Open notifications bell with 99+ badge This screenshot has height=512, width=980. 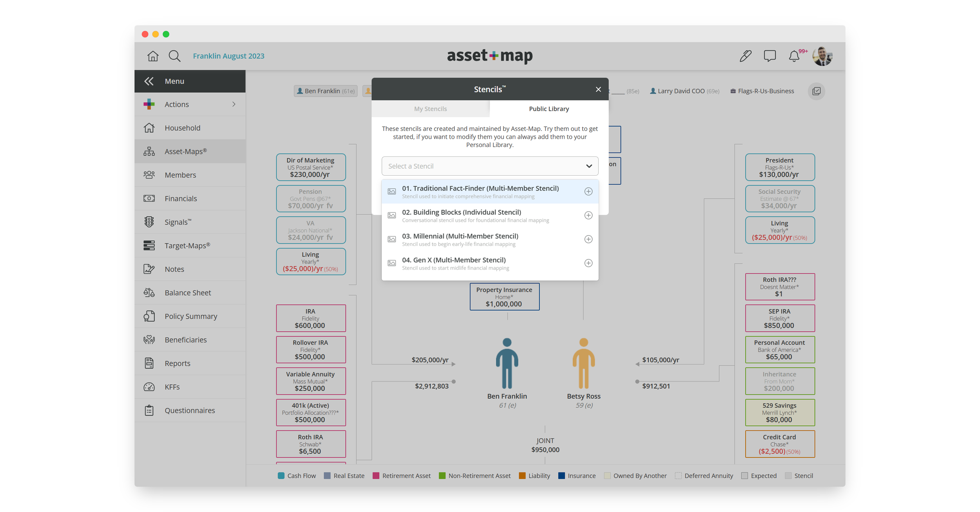tap(795, 56)
